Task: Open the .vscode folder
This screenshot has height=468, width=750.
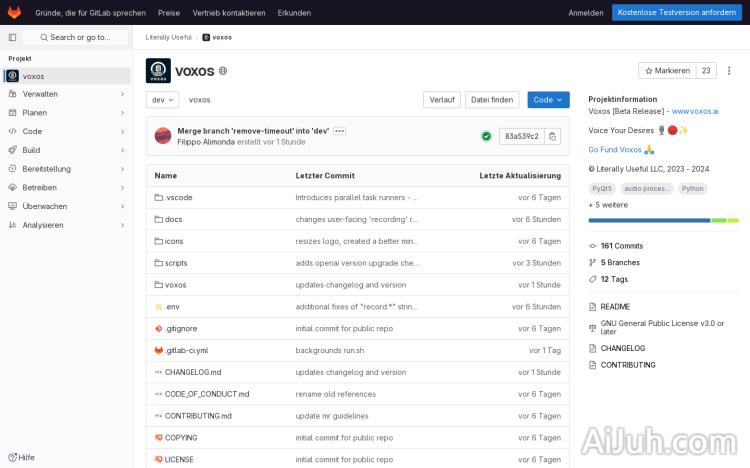Action: tap(178, 198)
